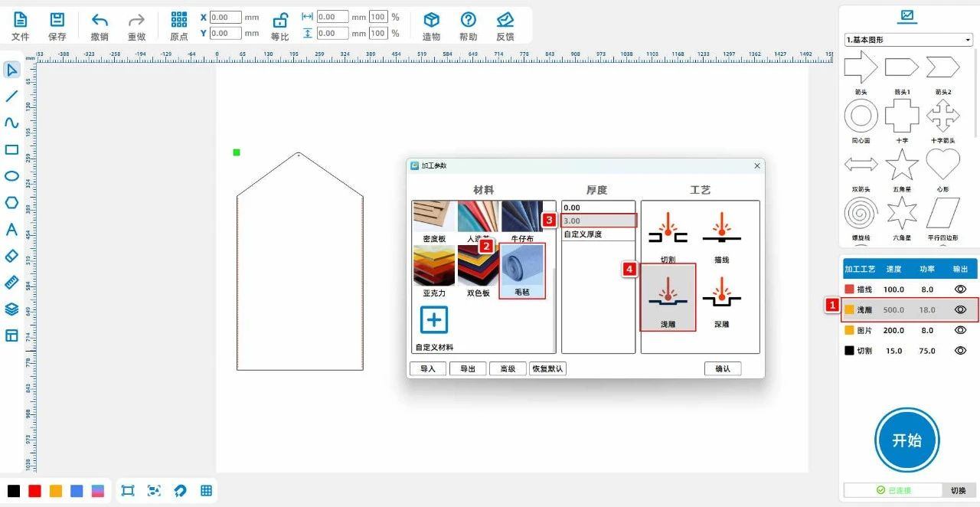Screen dimensions: 980x507
Task: Open the 文件 file menu
Action: pos(21,26)
